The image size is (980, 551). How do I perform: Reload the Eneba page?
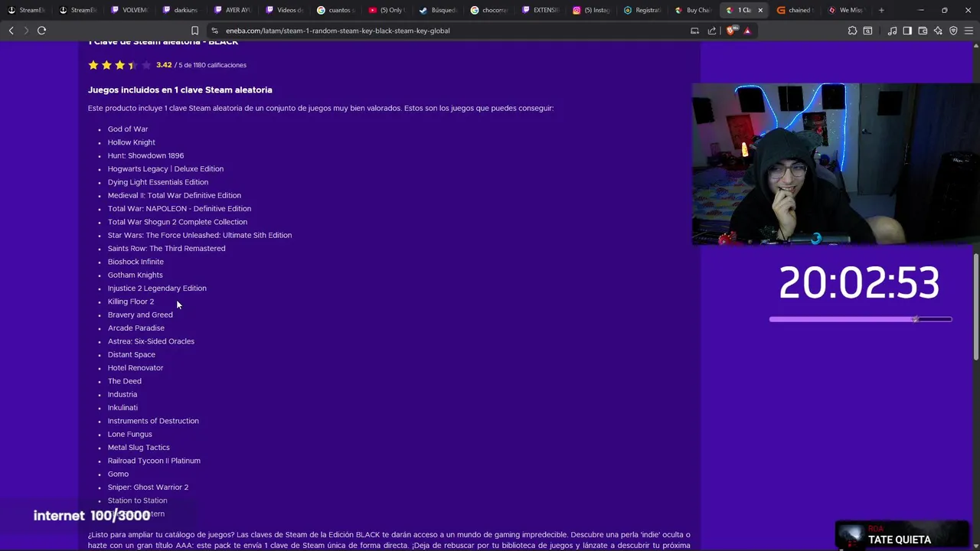(x=41, y=31)
